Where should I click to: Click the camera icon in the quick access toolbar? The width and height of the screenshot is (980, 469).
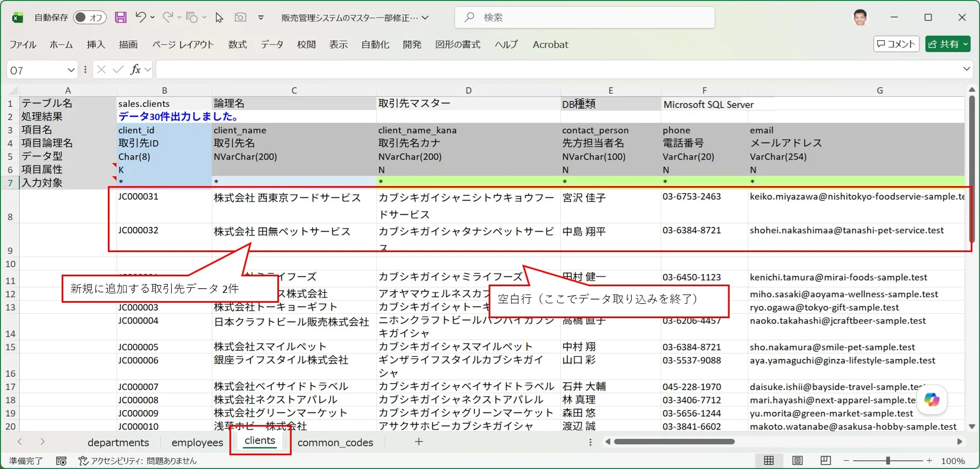pos(240,18)
